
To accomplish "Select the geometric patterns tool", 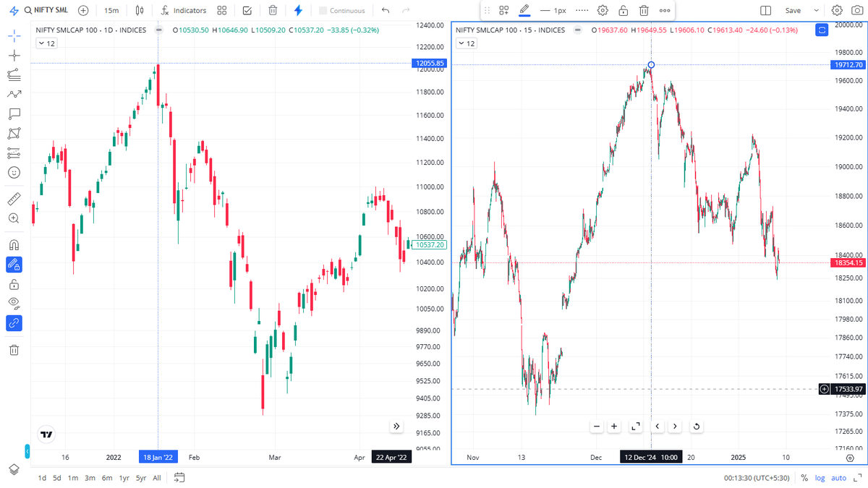I will [14, 134].
